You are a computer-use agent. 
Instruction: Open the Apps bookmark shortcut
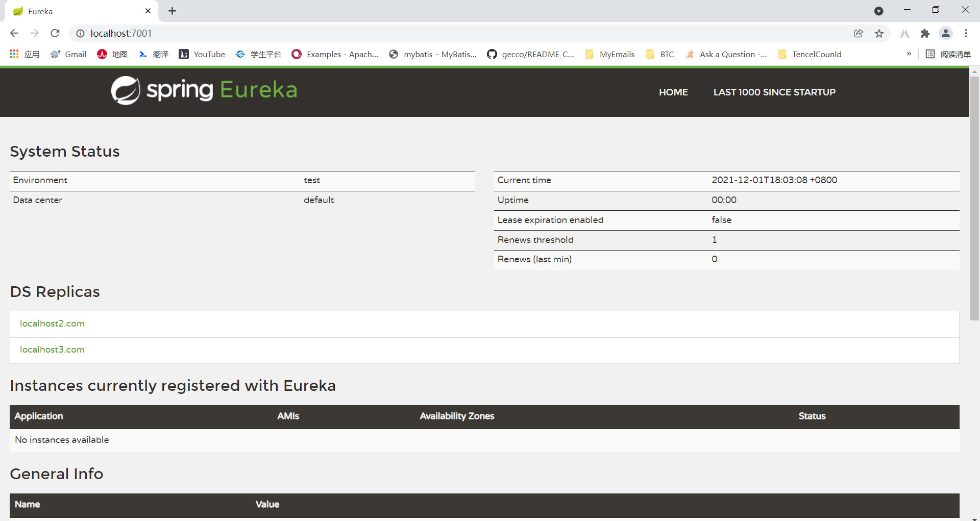[24, 54]
